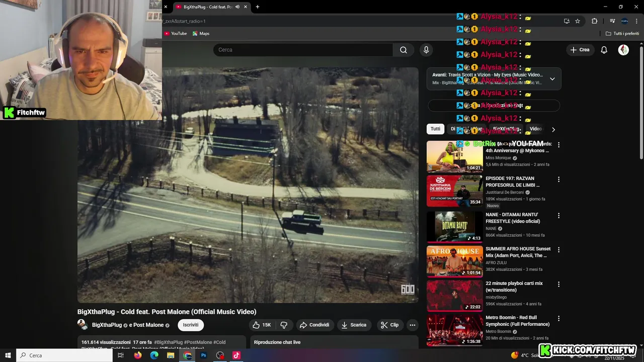Click the YouTube search magnifier icon
Screen dimensions: 644x362
coord(404,50)
